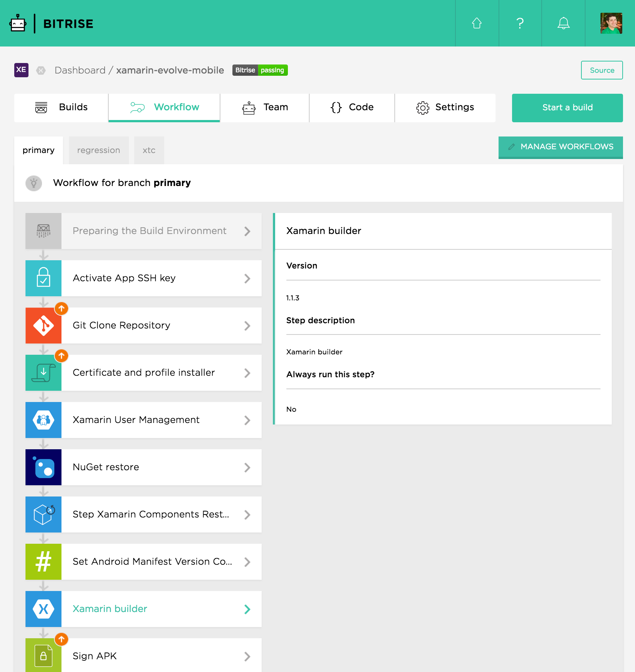Click the Xamarin User Management icon

click(x=43, y=420)
